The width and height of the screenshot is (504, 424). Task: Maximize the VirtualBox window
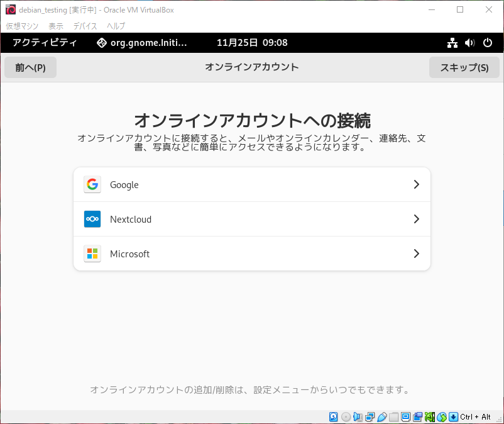coord(460,9)
